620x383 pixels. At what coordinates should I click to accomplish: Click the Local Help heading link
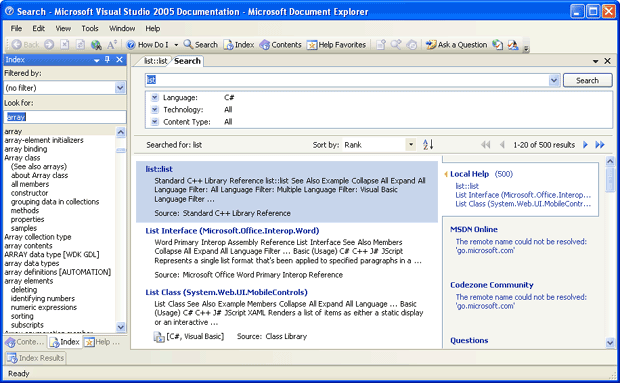coord(469,174)
